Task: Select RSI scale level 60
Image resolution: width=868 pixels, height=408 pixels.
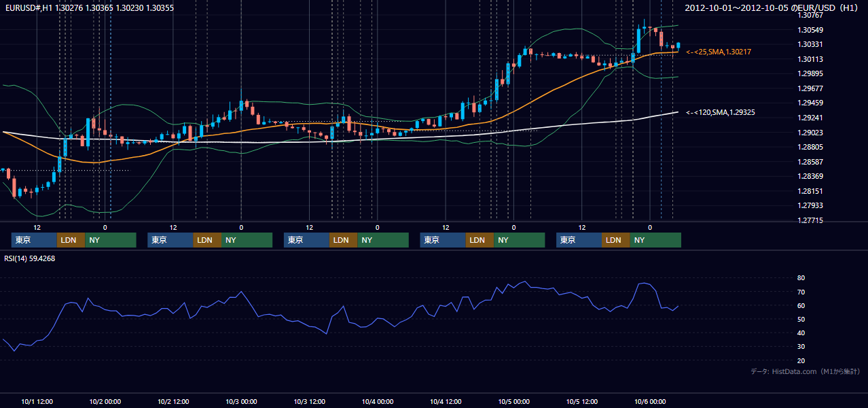Action: pos(801,305)
